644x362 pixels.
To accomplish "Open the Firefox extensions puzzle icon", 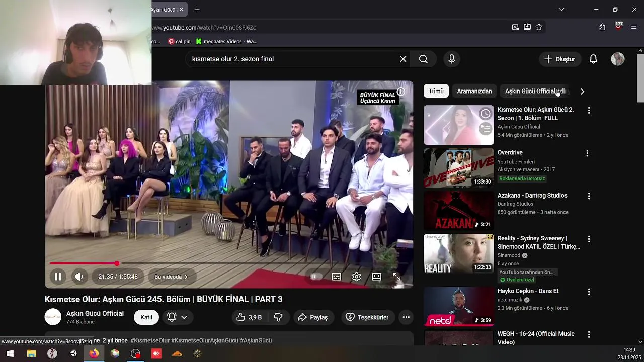I will point(602,27).
